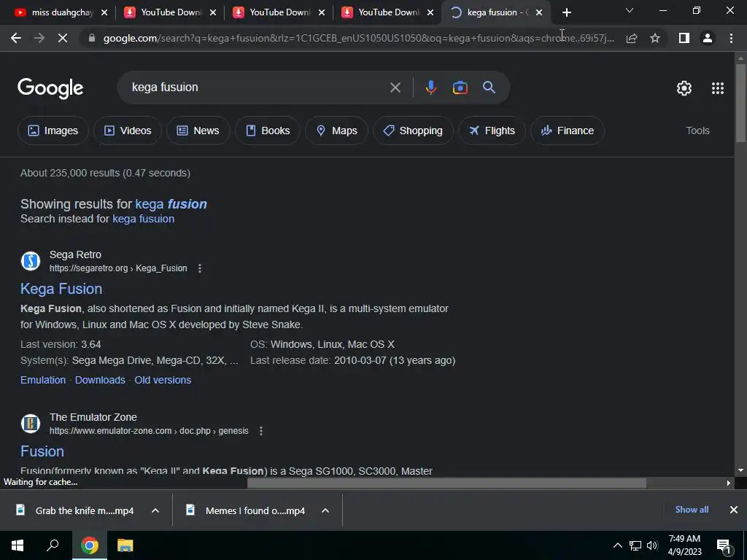Image resolution: width=747 pixels, height=560 pixels.
Task: Open the Kega Fusion Sega Retro result
Action: [x=61, y=289]
